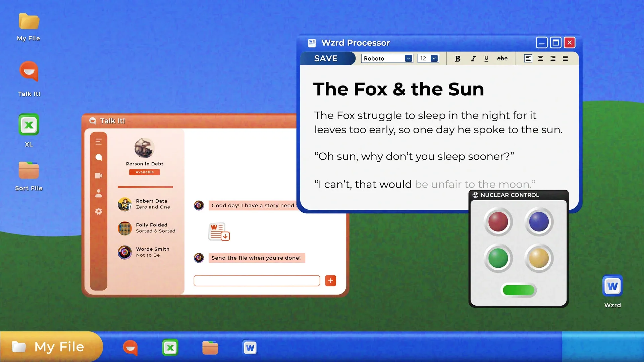Justify the document text
The width and height of the screenshot is (644, 362).
(x=565, y=59)
